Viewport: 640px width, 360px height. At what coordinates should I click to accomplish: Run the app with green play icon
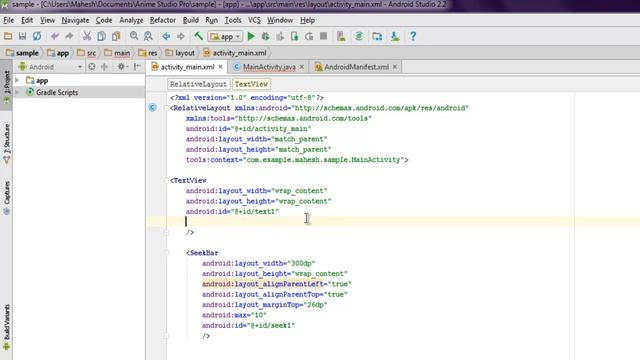coord(251,36)
